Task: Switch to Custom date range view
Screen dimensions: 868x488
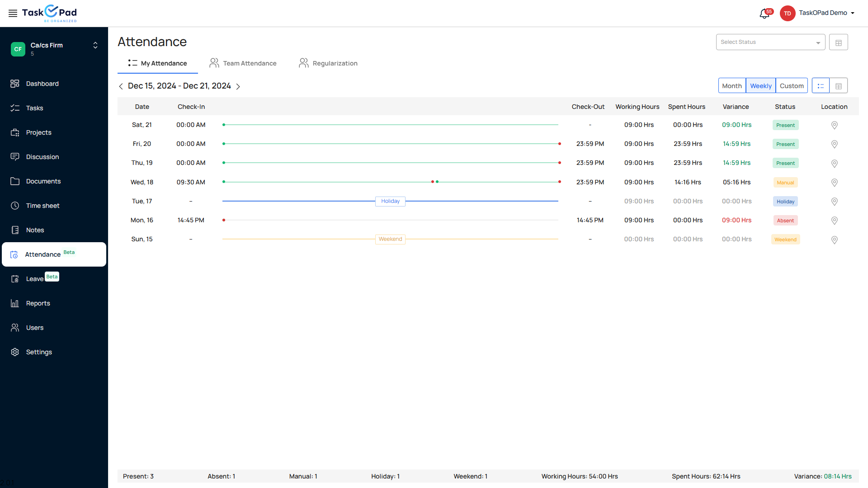Action: pos(791,86)
